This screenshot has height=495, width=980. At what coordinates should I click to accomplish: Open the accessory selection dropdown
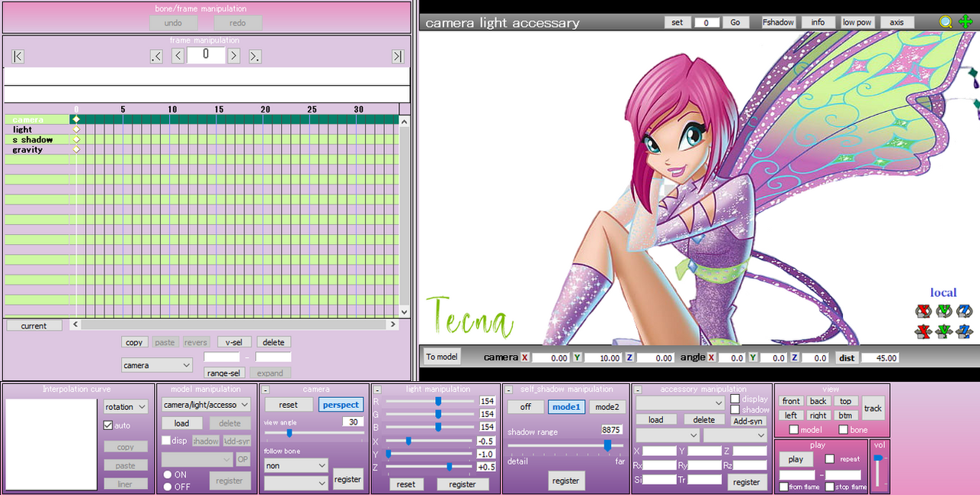680,403
